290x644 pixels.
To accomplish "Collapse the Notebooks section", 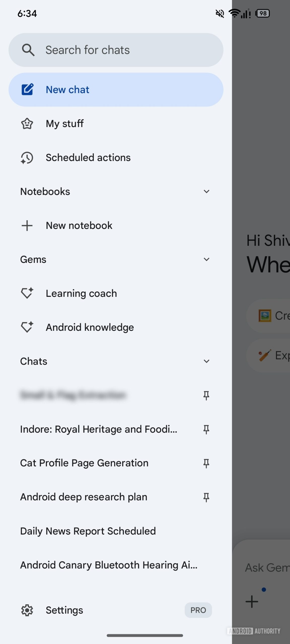I will click(206, 191).
